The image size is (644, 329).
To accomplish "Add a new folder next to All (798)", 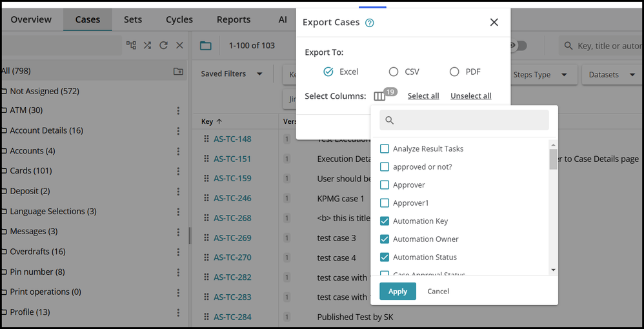I will 178,72.
